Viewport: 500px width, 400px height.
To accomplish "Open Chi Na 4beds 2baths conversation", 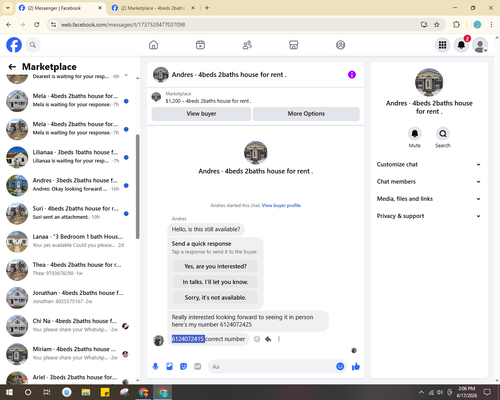I will [68, 326].
